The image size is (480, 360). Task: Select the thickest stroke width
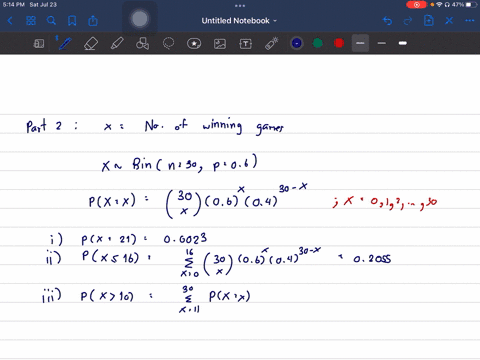click(x=403, y=43)
